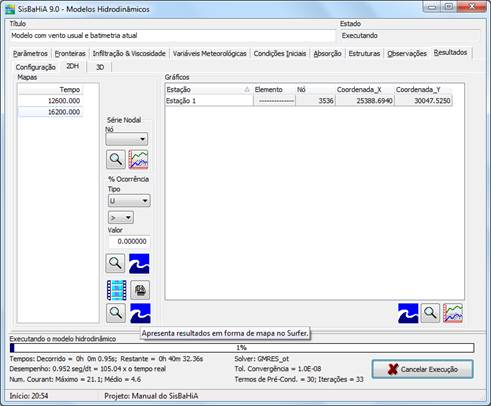Open the comparison operator dropdown

[121, 218]
